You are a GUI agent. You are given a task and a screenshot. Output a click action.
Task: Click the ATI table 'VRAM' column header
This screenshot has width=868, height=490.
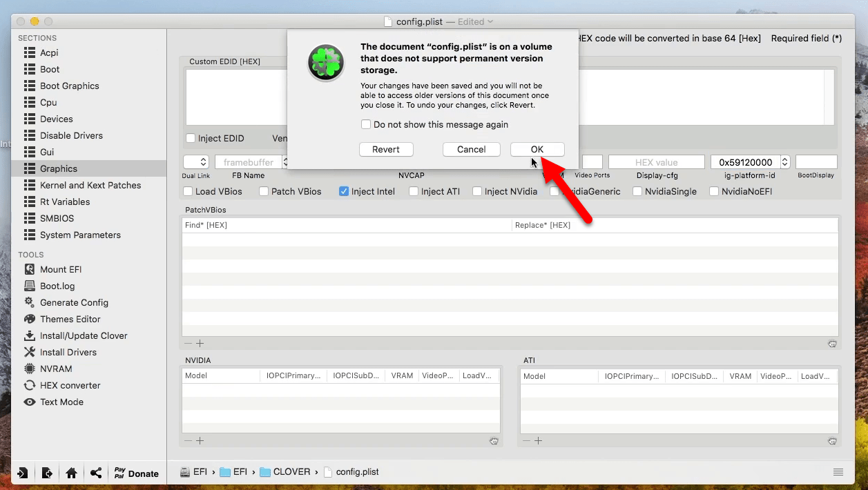click(741, 376)
